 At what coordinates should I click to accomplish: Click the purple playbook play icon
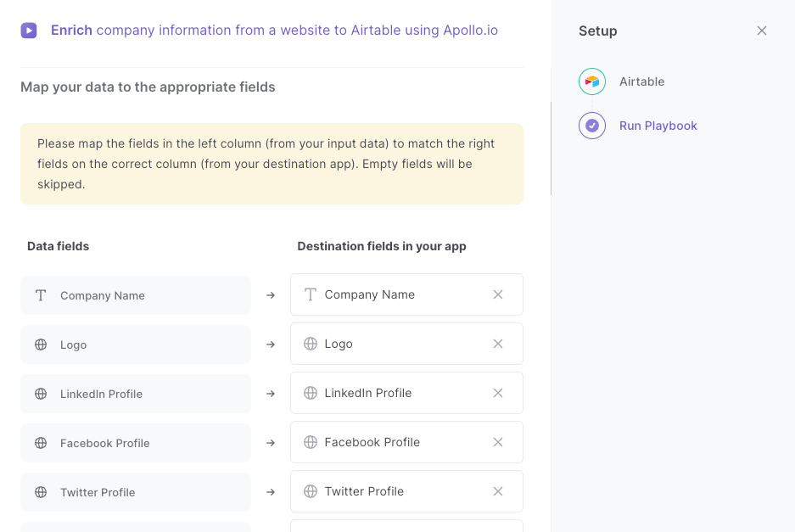coord(29,31)
